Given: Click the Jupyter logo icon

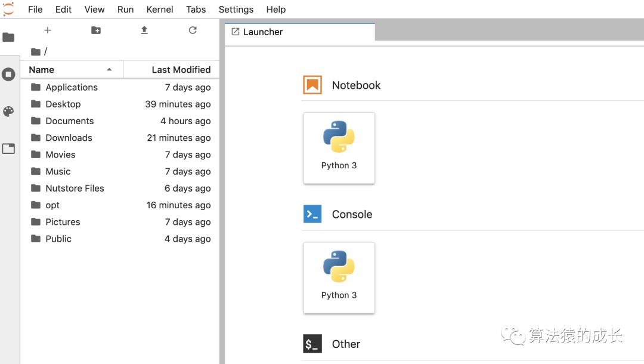Looking at the screenshot, I should tap(8, 9).
